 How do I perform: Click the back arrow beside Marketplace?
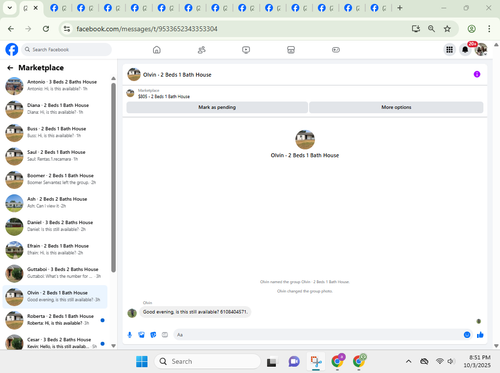10,68
